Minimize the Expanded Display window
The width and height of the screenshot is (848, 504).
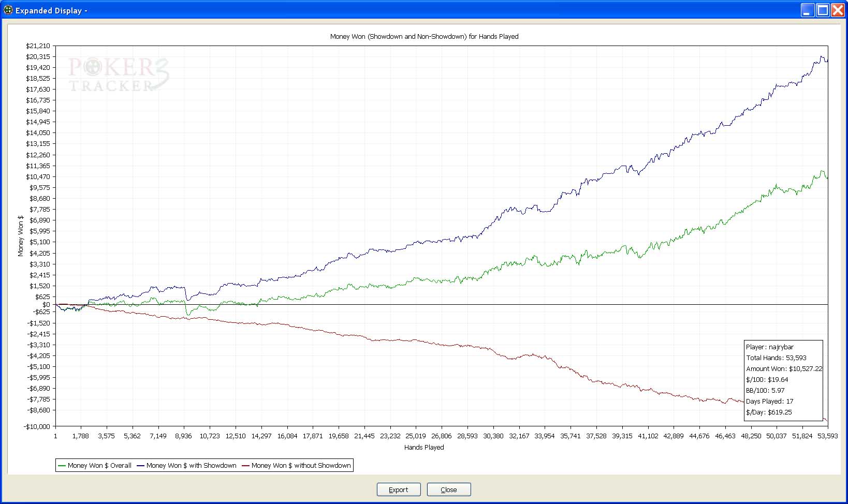click(x=807, y=10)
